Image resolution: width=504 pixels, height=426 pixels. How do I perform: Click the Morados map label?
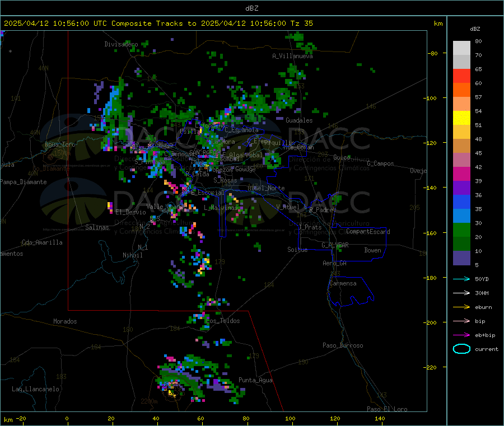coord(65,321)
